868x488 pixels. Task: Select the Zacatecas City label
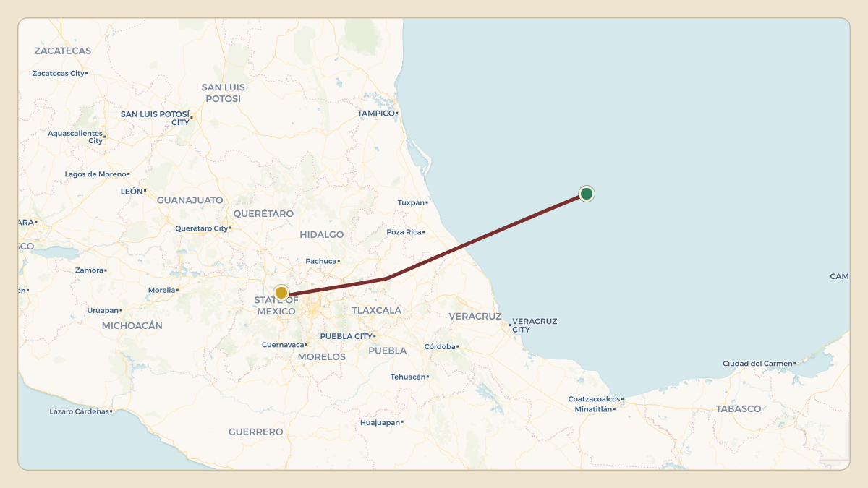point(58,73)
